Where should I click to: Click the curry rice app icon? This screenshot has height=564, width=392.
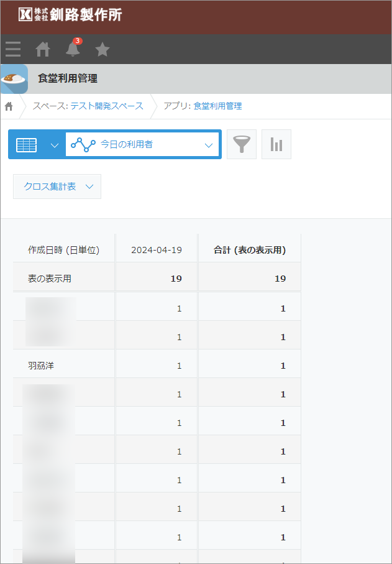point(14,79)
